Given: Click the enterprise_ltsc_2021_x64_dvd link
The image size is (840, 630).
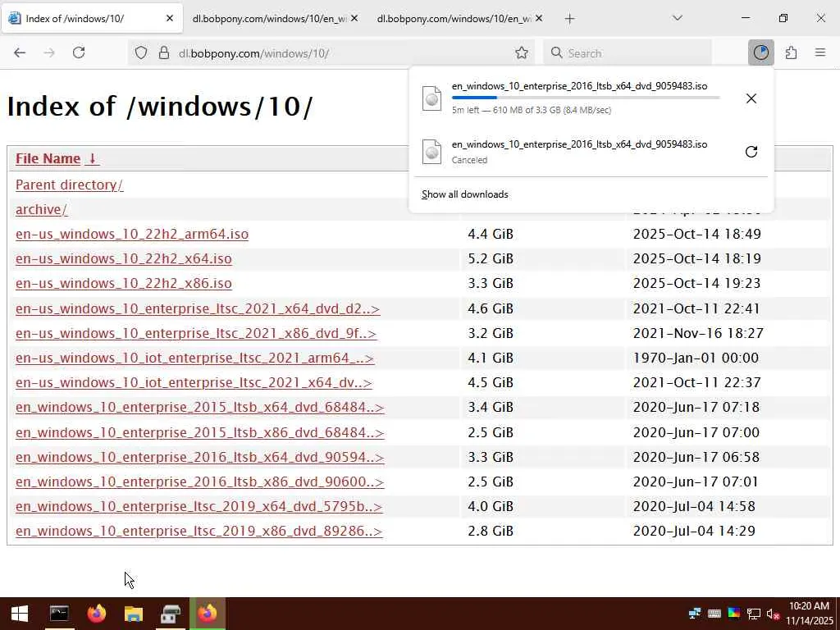Looking at the screenshot, I should [198, 309].
